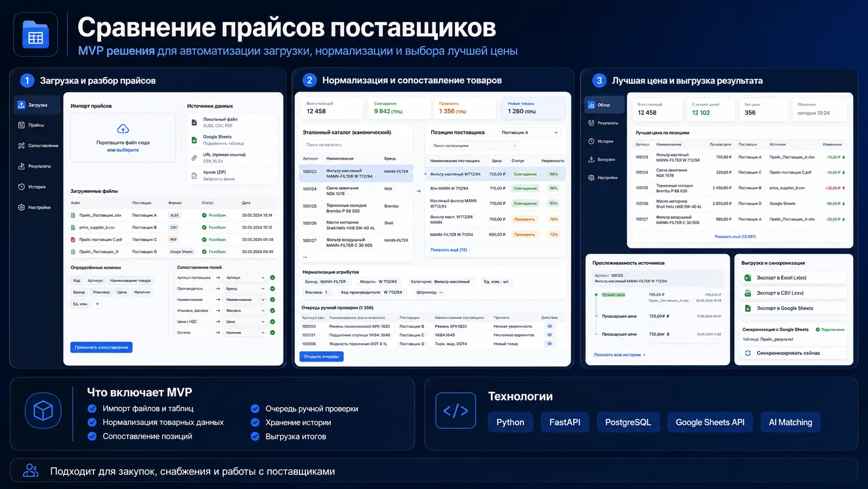Click file icon of Прайс_Поставщик_D row
Image resolution: width=868 pixels, height=489 pixels.
point(73,252)
